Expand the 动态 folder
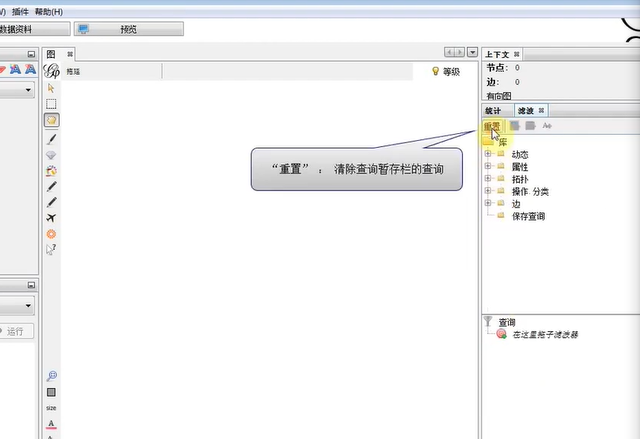Image resolution: width=640 pixels, height=439 pixels. click(x=488, y=154)
